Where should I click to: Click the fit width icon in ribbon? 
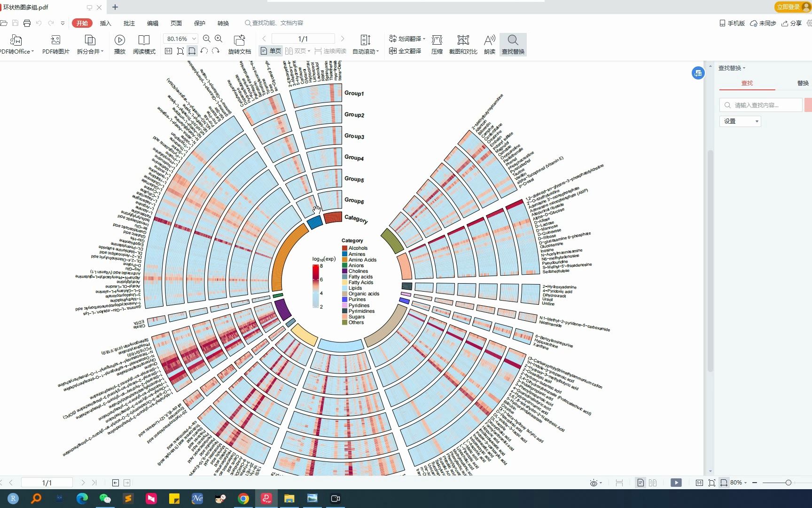pos(192,51)
